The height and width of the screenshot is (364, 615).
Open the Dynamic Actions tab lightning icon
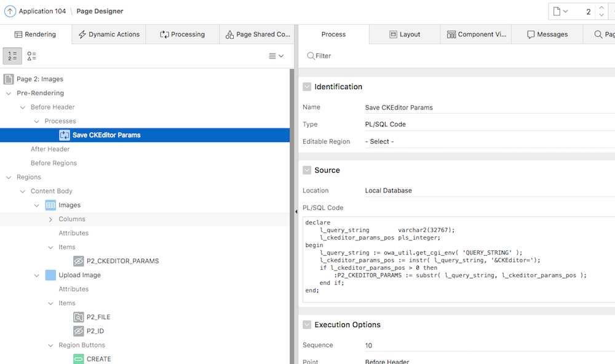pyautogui.click(x=81, y=34)
